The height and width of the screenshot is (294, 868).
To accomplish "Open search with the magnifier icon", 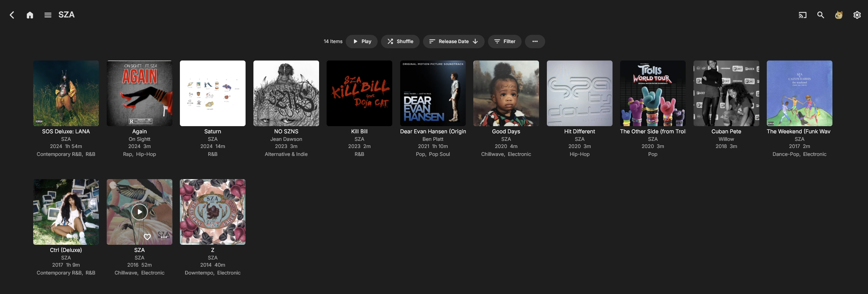I will coord(820,15).
